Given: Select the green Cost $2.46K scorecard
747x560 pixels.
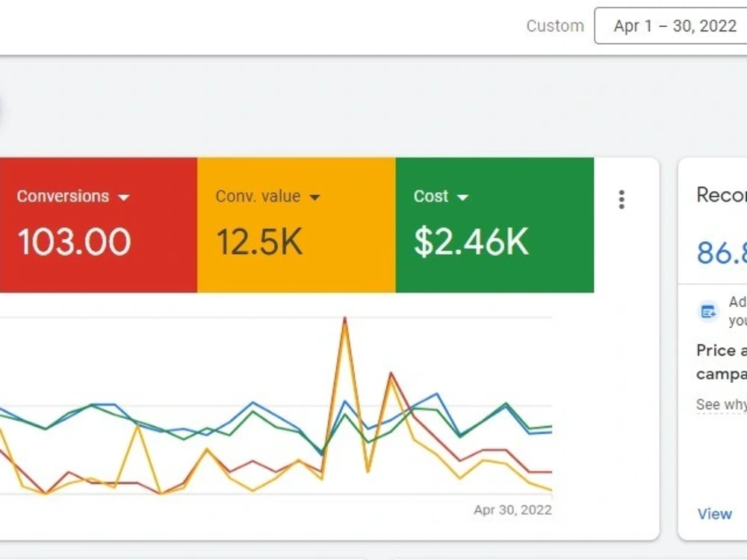Looking at the screenshot, I should tap(495, 225).
